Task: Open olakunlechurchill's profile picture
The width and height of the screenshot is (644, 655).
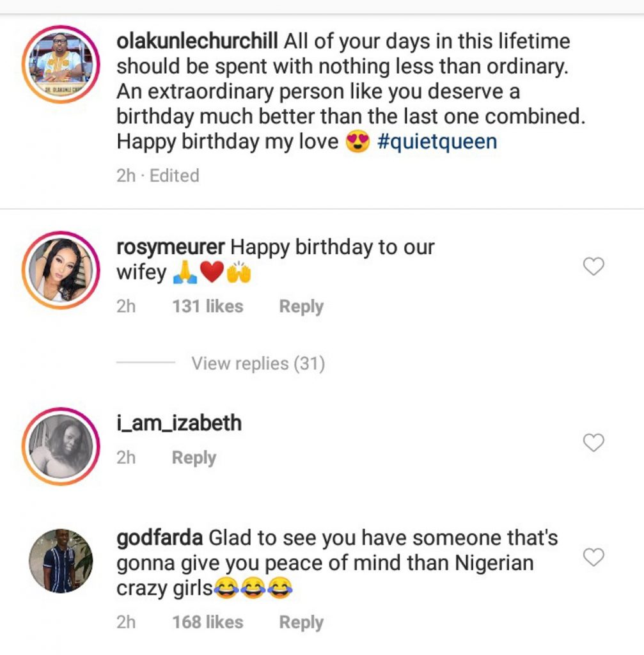Action: [x=61, y=65]
